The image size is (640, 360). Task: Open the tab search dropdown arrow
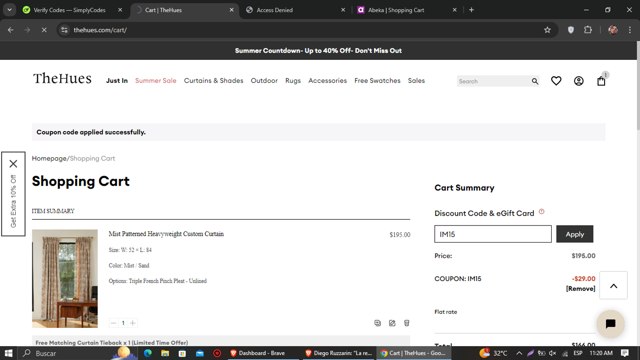pos(9,10)
